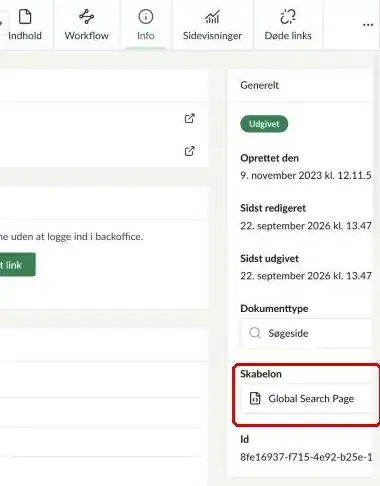Click the first external link icon
Screen dimensions: 380x486
(189, 118)
